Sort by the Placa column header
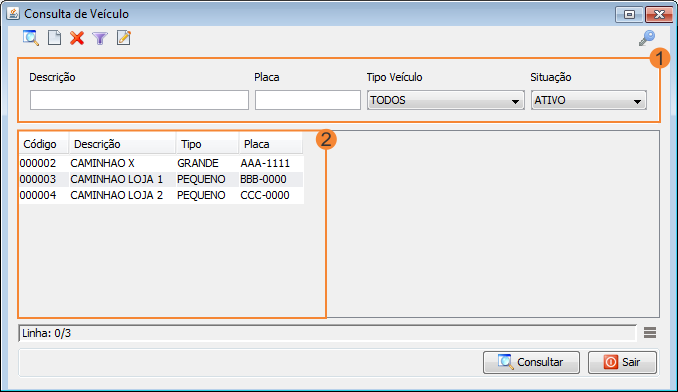Viewport: 678px width, 392px height. (271, 144)
